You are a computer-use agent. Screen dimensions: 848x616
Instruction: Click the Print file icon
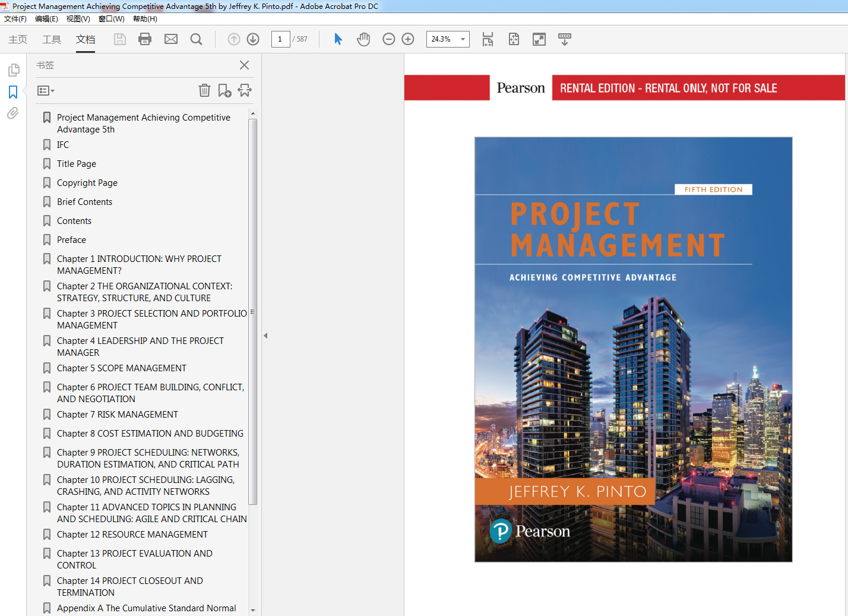[x=145, y=39]
